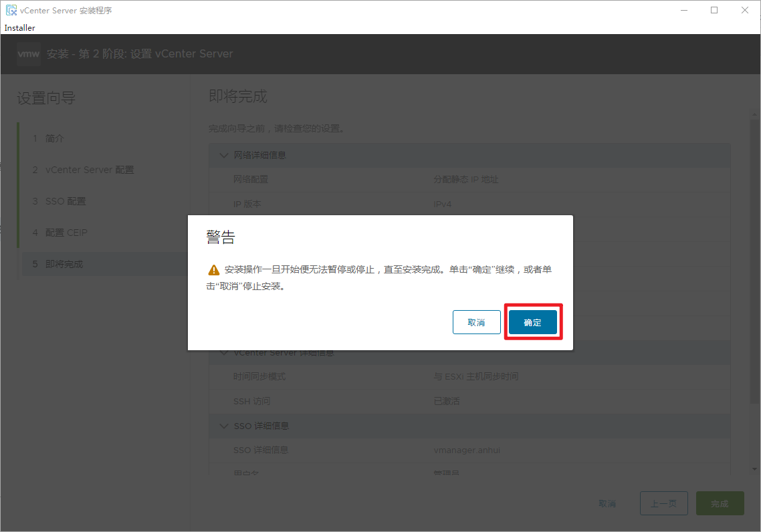Screen dimensions: 761x532
Task: Collapse the SSO 详细信息 section
Action: click(x=223, y=426)
